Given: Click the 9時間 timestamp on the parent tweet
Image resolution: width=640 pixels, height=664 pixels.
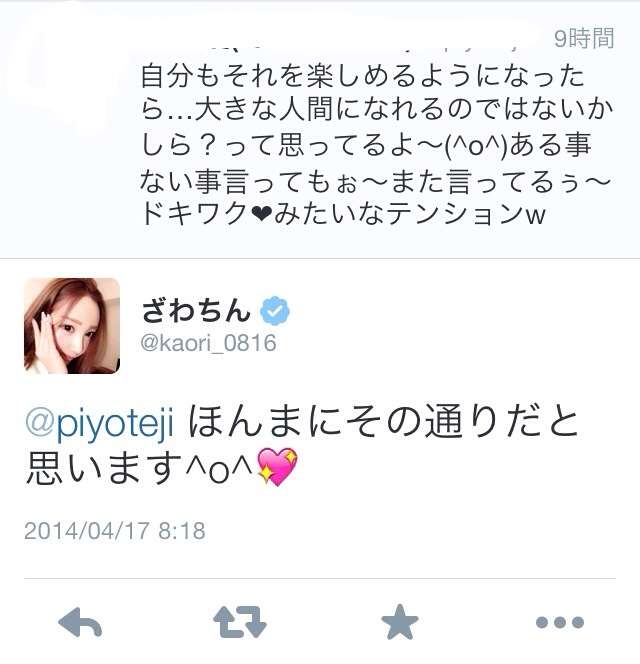Looking at the screenshot, I should (584, 39).
